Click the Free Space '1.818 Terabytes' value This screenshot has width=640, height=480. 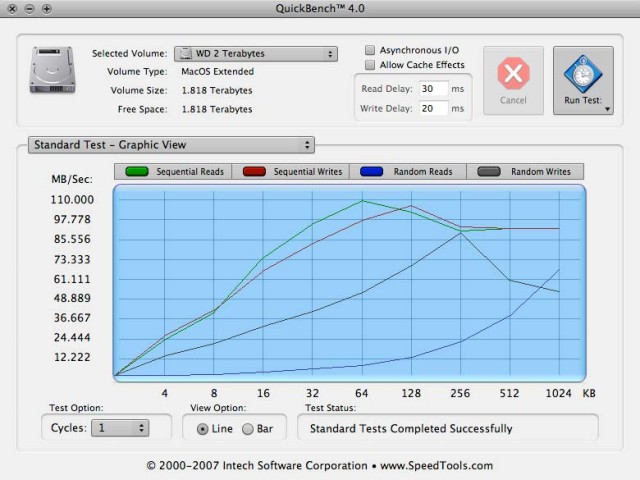tap(217, 109)
